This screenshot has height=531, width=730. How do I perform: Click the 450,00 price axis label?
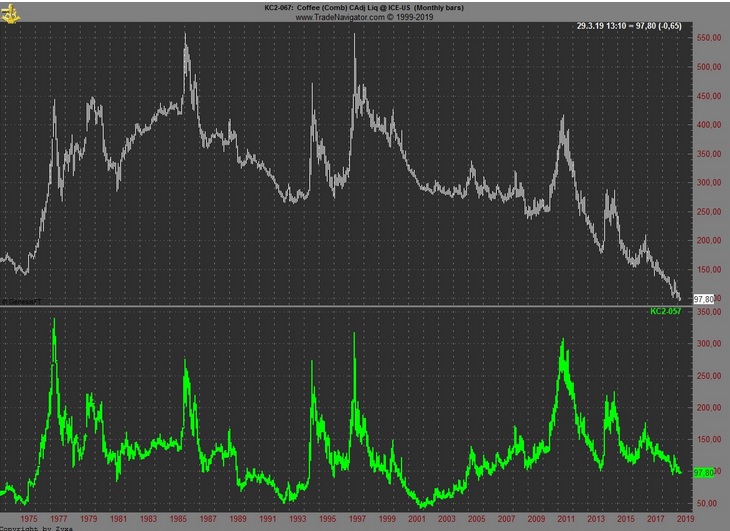tap(709, 96)
